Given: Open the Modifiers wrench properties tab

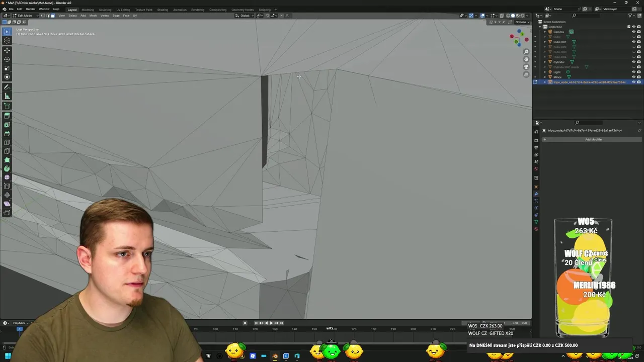Looking at the screenshot, I should pyautogui.click(x=536, y=194).
